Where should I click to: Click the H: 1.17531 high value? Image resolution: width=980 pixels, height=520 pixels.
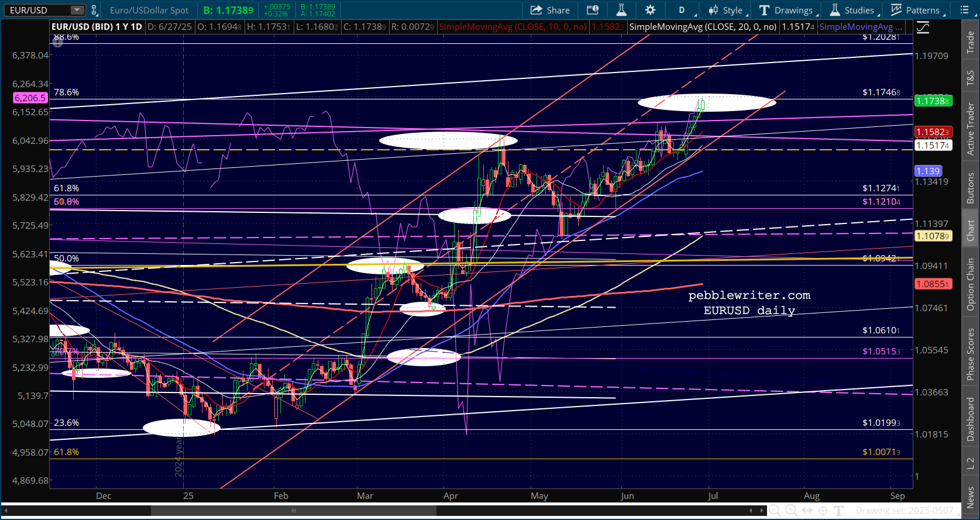pos(268,27)
